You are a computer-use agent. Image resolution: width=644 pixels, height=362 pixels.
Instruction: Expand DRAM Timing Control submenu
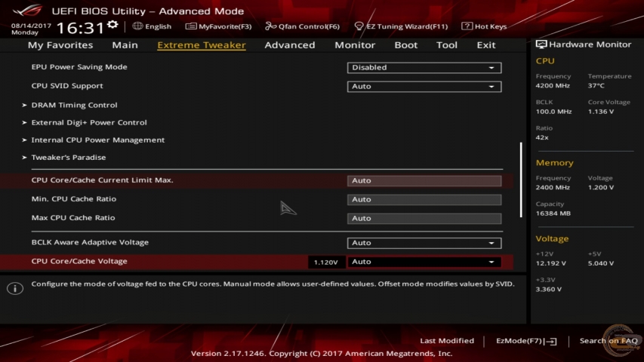74,105
